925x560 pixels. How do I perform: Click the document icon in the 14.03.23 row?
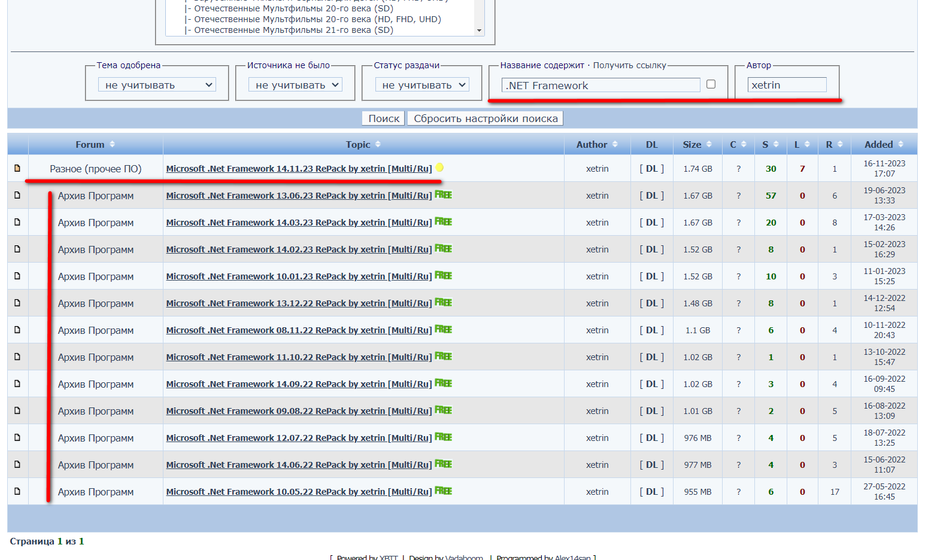pos(17,222)
